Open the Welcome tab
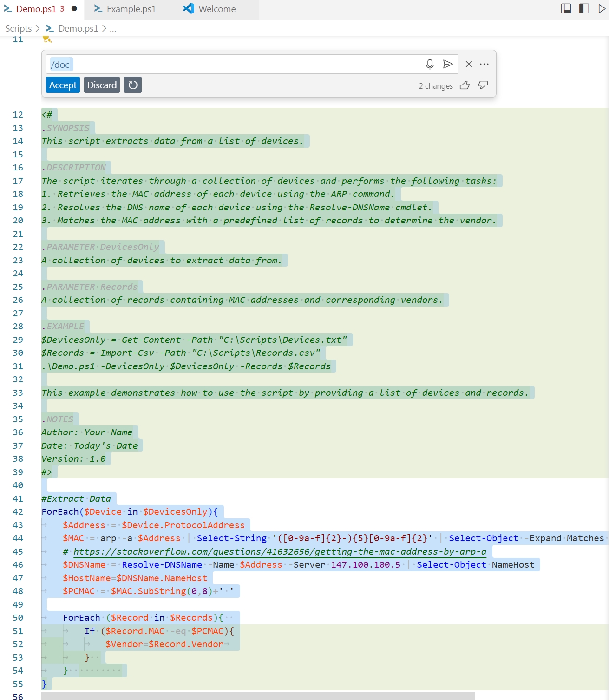609x700 pixels. click(x=216, y=9)
